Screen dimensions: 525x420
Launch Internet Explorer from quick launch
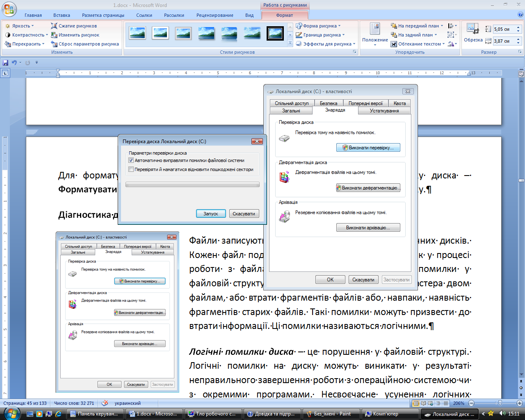point(58,414)
